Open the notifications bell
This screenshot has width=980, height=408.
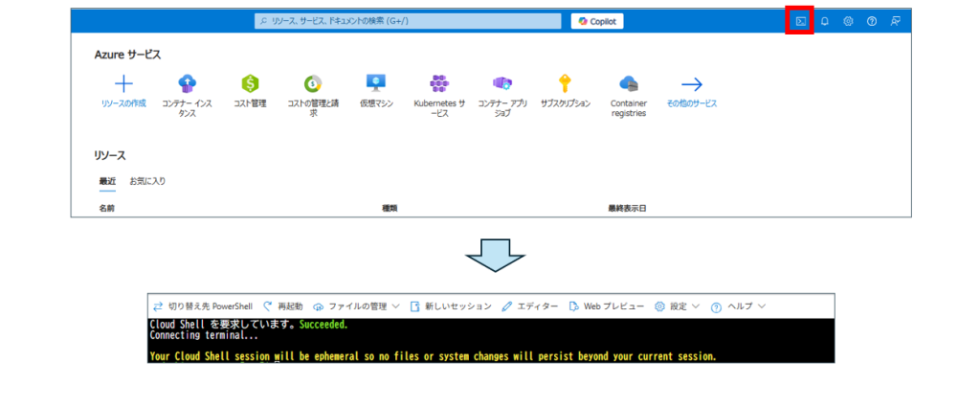point(824,21)
